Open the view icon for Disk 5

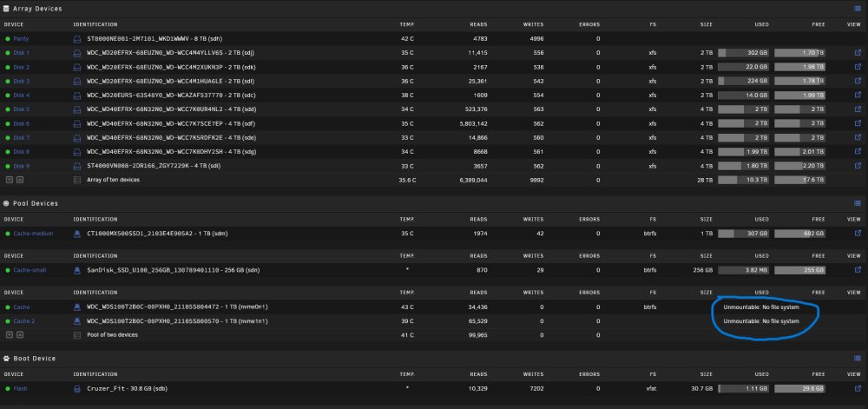pyautogui.click(x=858, y=109)
